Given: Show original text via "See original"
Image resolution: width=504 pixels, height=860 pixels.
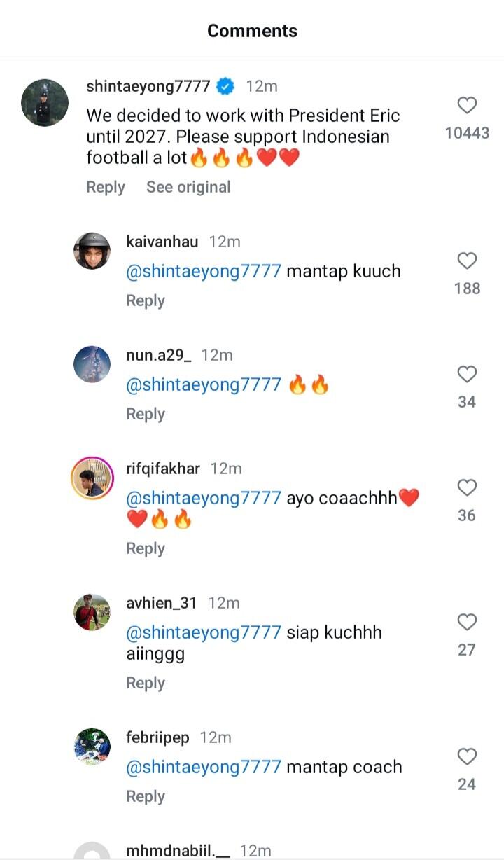Looking at the screenshot, I should click(x=188, y=188).
